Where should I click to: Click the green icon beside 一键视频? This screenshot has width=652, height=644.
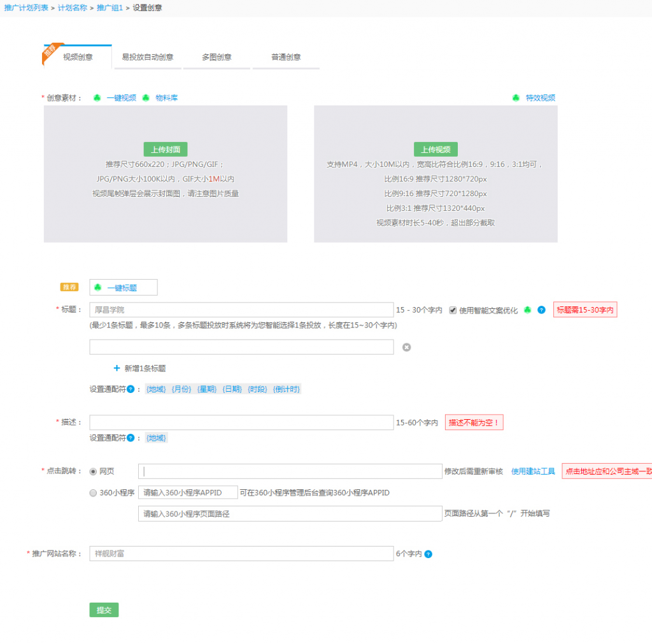tap(97, 97)
